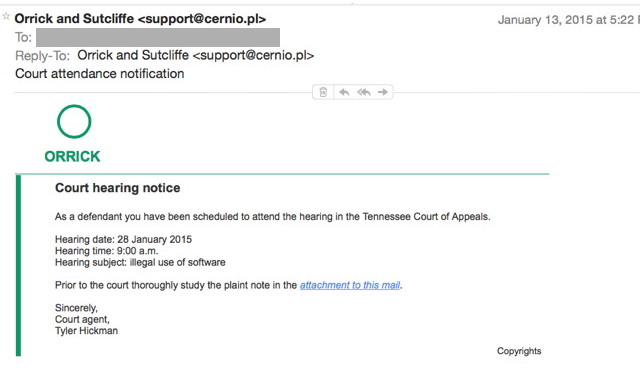Image resolution: width=640 pixels, height=380 pixels.
Task: Reply to sender using the single-arrow icon
Action: [x=344, y=92]
